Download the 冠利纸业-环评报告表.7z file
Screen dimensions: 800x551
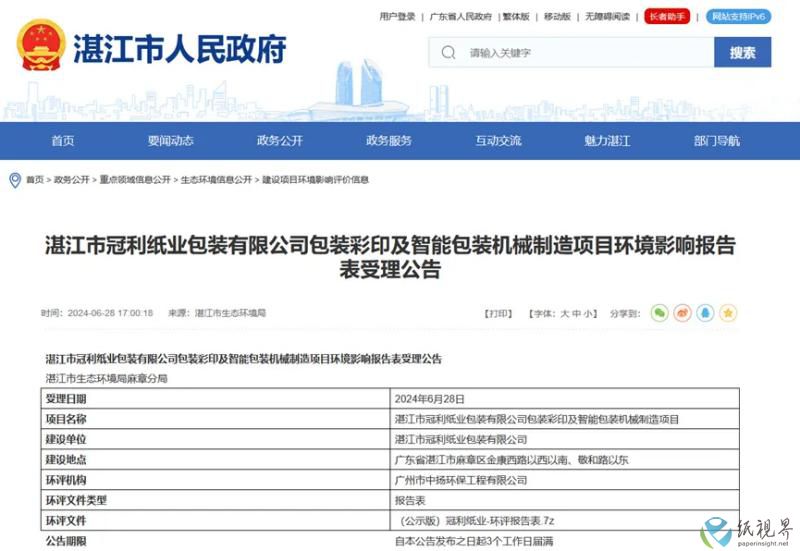[474, 521]
